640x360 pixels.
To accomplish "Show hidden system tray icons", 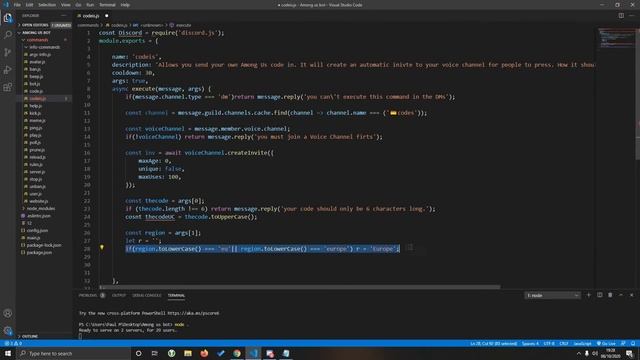I will (578, 353).
